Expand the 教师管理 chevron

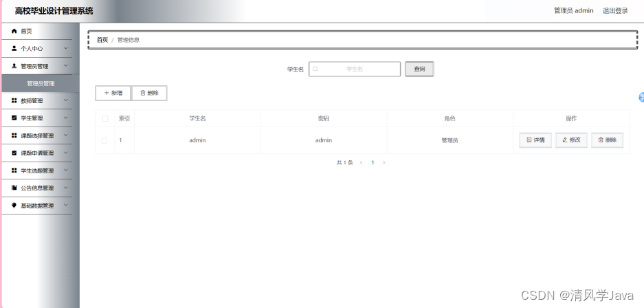[x=66, y=100]
